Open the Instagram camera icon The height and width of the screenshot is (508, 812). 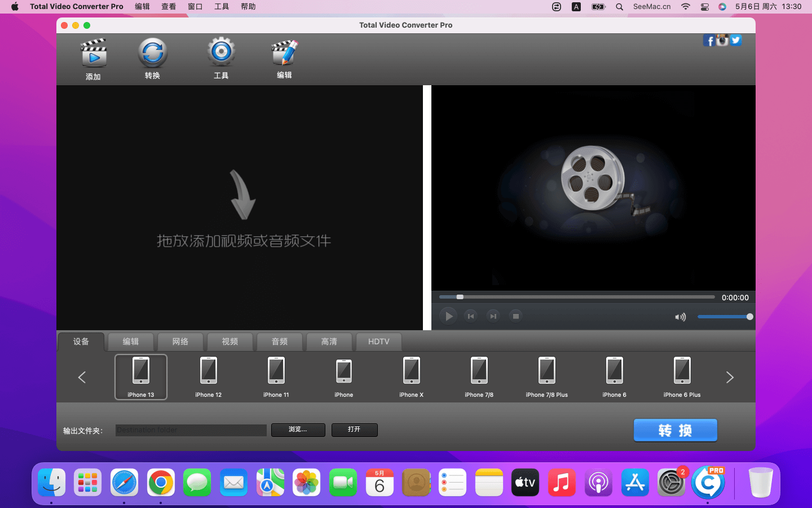click(722, 40)
